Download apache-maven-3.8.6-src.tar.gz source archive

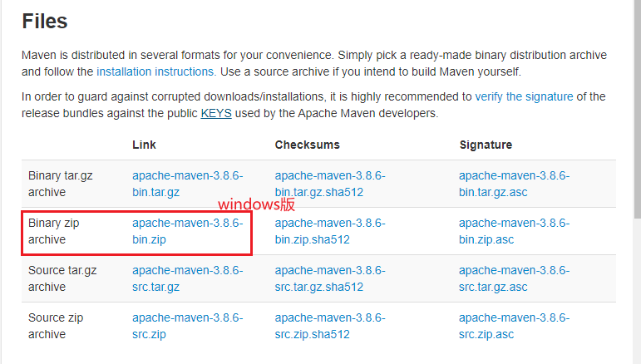pyautogui.click(x=187, y=278)
